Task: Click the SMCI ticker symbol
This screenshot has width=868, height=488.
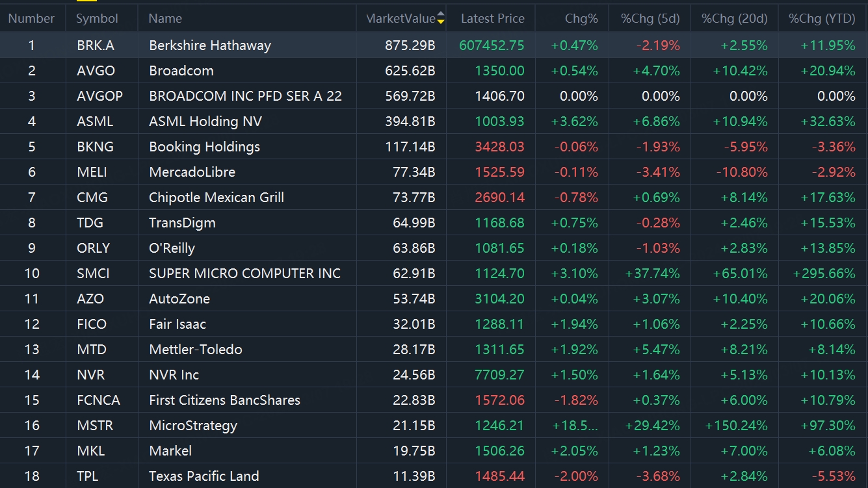Action: (x=93, y=274)
